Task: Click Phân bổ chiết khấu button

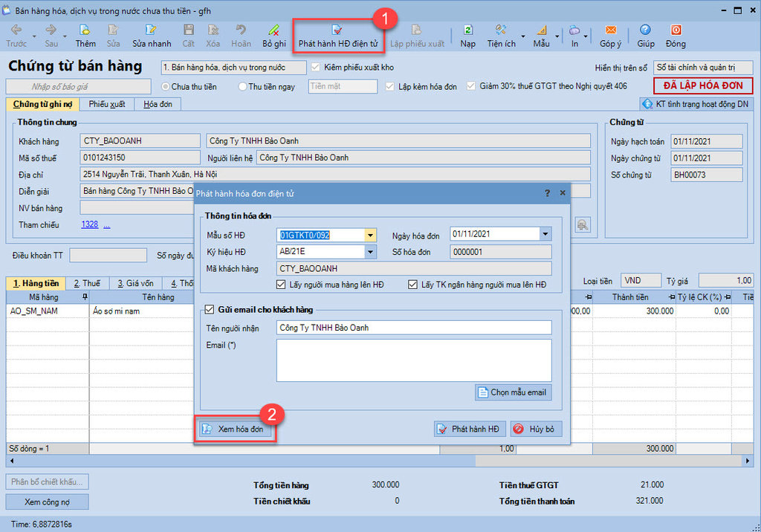Action: click(x=47, y=482)
